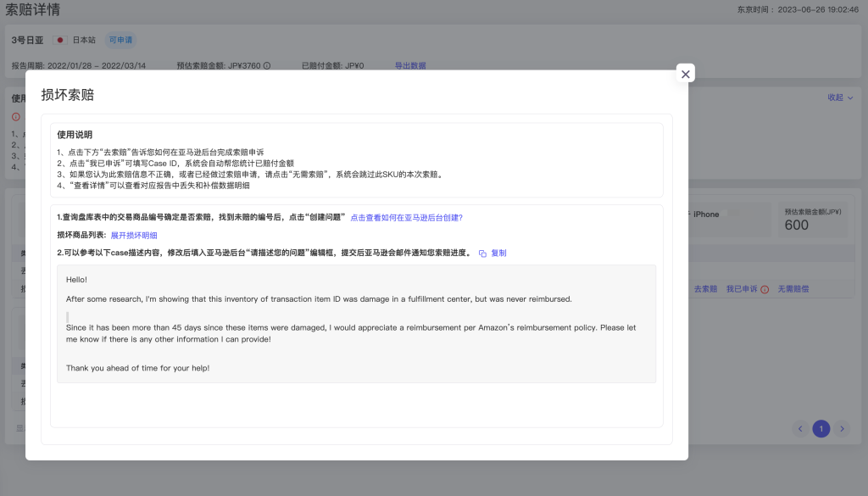Click the iPhone product label
868x496 pixels.
[706, 215]
